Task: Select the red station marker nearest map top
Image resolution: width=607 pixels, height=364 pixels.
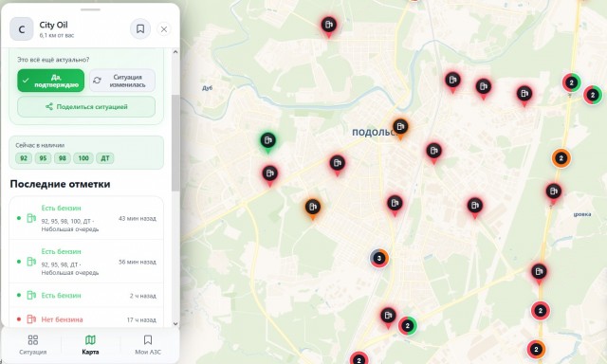Action: pyautogui.click(x=329, y=27)
